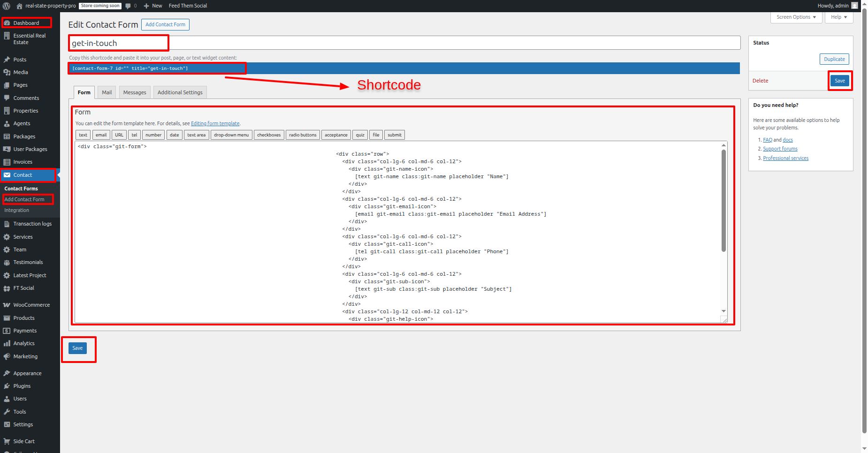Expand the Help dropdown panel
Screen dimensions: 868x453
[838, 17]
